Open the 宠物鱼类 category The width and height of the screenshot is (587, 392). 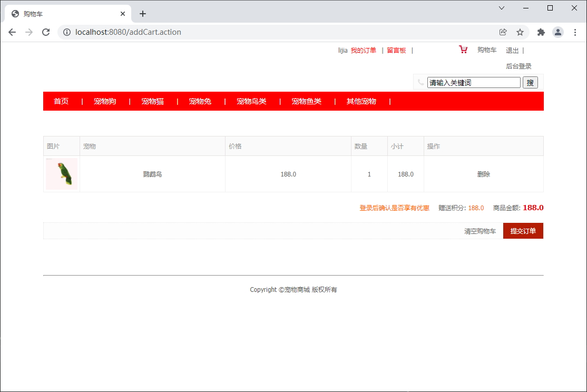click(x=306, y=101)
